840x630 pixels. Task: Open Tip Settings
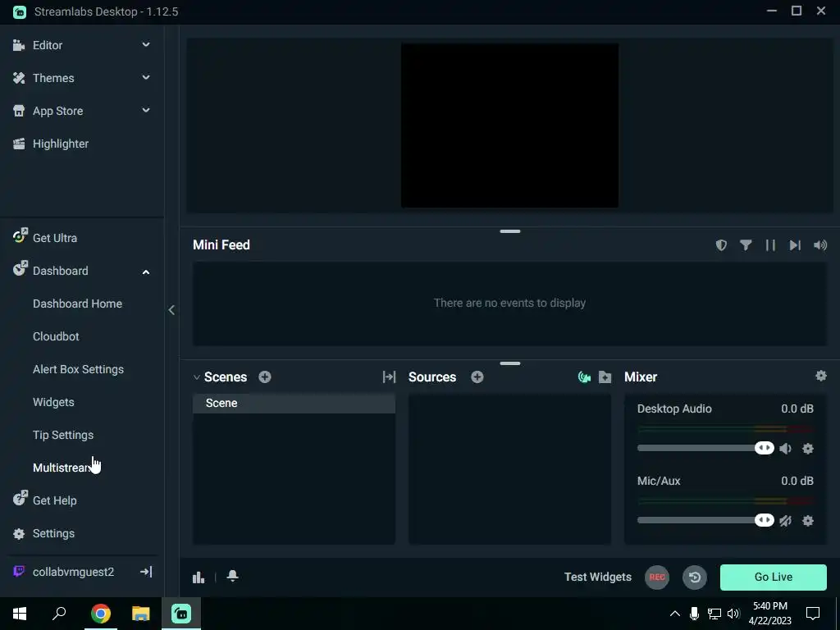click(x=63, y=435)
